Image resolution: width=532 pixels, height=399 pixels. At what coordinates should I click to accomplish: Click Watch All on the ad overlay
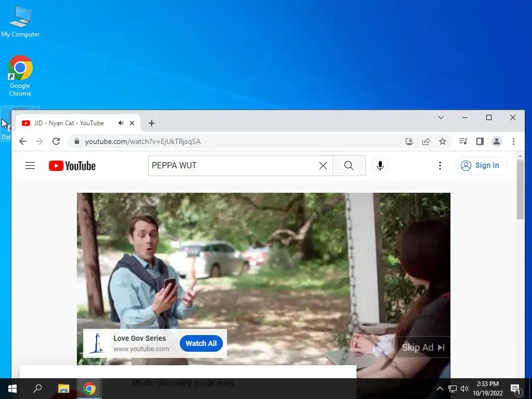point(201,343)
